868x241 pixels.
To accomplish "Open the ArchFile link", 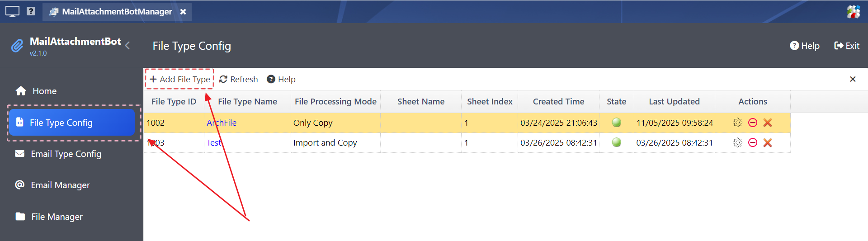I will (x=222, y=123).
